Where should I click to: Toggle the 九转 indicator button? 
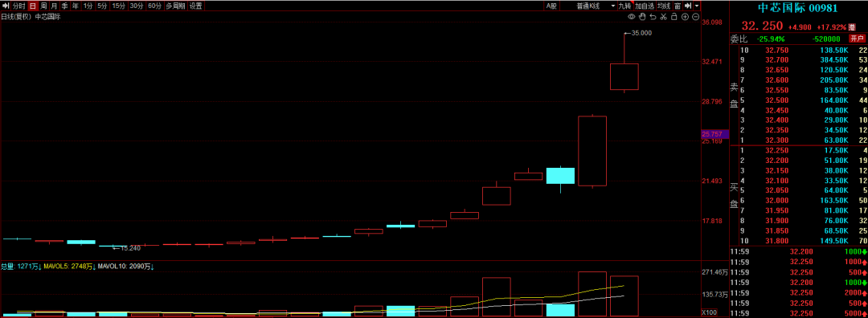click(x=624, y=6)
